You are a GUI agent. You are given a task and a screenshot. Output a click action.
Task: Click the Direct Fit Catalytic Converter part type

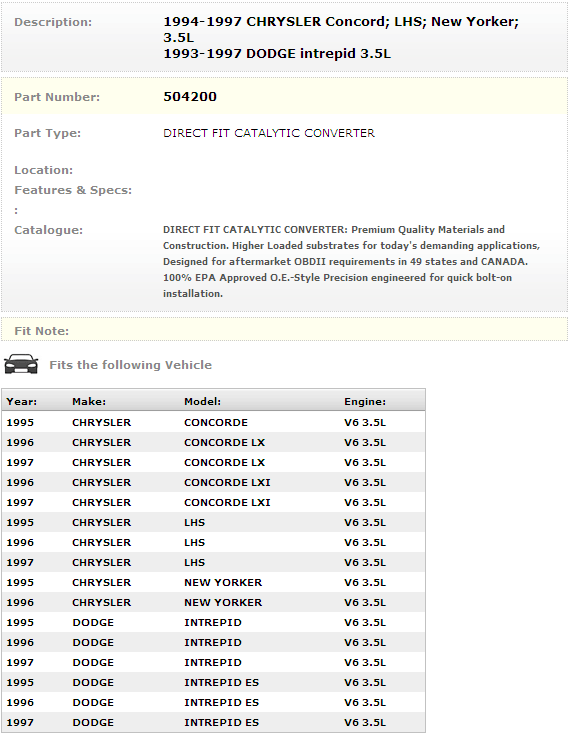click(x=269, y=133)
